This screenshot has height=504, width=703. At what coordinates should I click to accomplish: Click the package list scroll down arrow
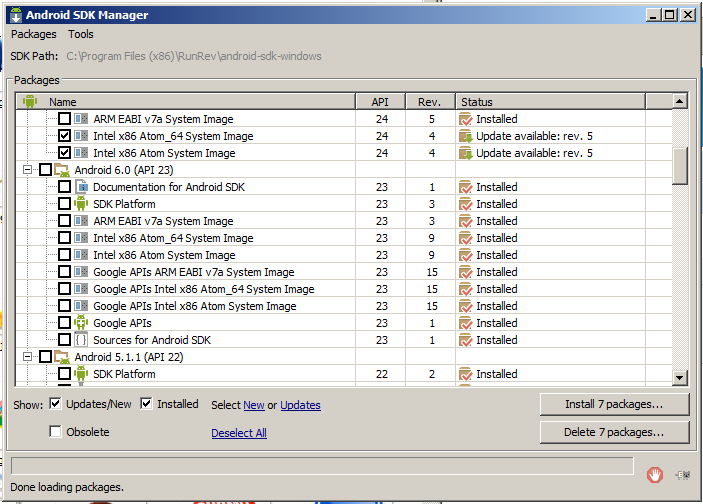pyautogui.click(x=680, y=378)
